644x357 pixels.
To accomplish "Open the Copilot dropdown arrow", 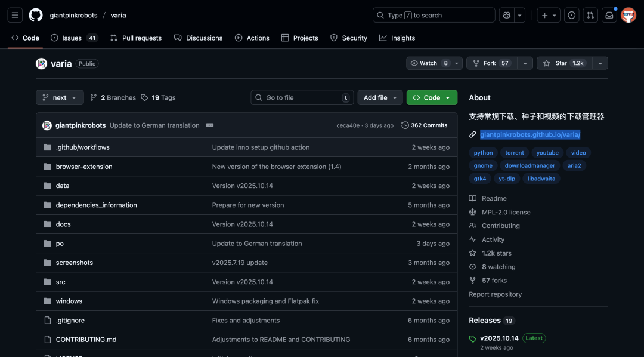I will pyautogui.click(x=519, y=15).
